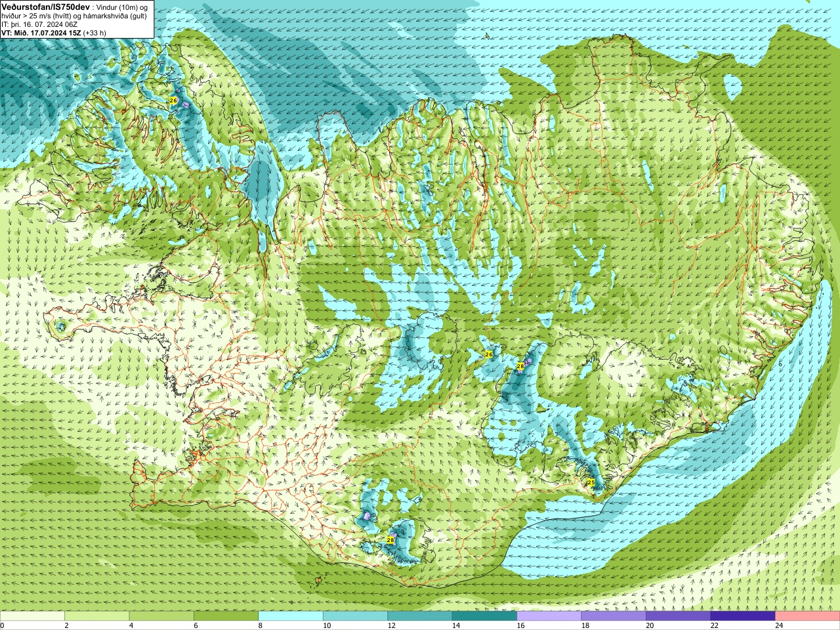Click the legend tick label "12"
Screen dimensions: 840x630
pyautogui.click(x=390, y=625)
